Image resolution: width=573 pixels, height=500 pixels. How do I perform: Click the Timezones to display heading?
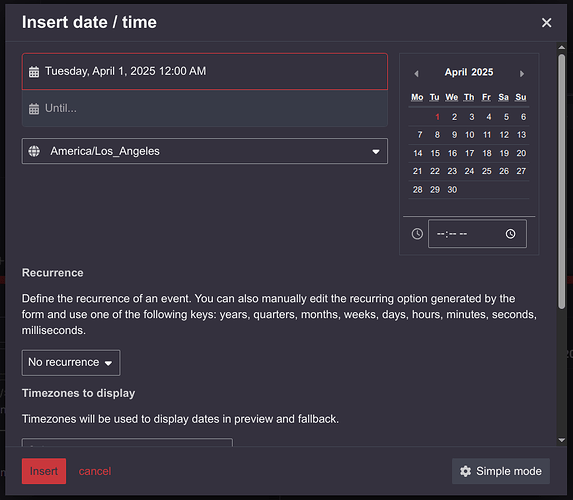pyautogui.click(x=79, y=393)
